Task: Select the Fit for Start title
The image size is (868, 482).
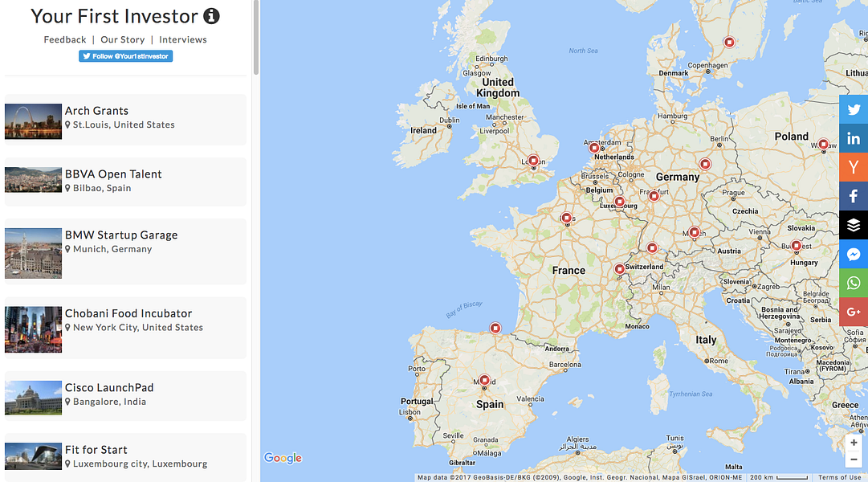Action: point(96,450)
